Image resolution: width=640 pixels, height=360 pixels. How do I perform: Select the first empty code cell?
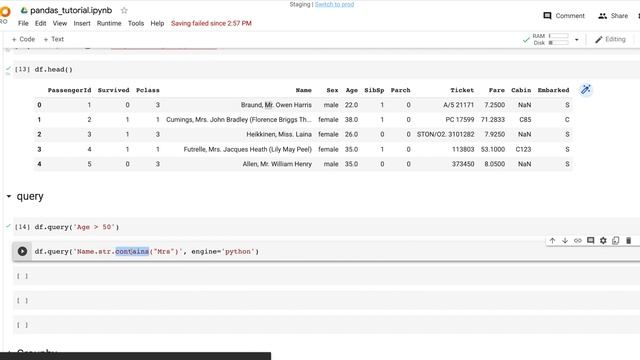coord(327,276)
